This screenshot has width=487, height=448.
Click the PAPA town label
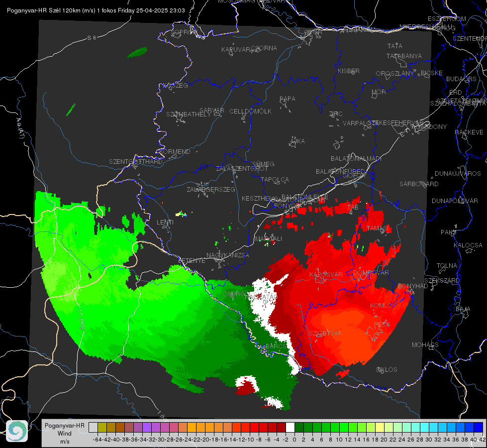(288, 99)
